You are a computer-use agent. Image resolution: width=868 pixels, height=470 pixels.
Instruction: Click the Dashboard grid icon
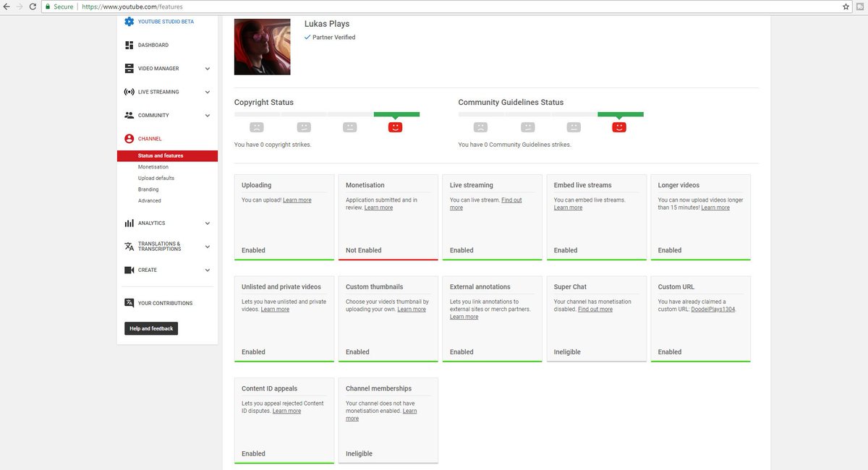click(129, 45)
